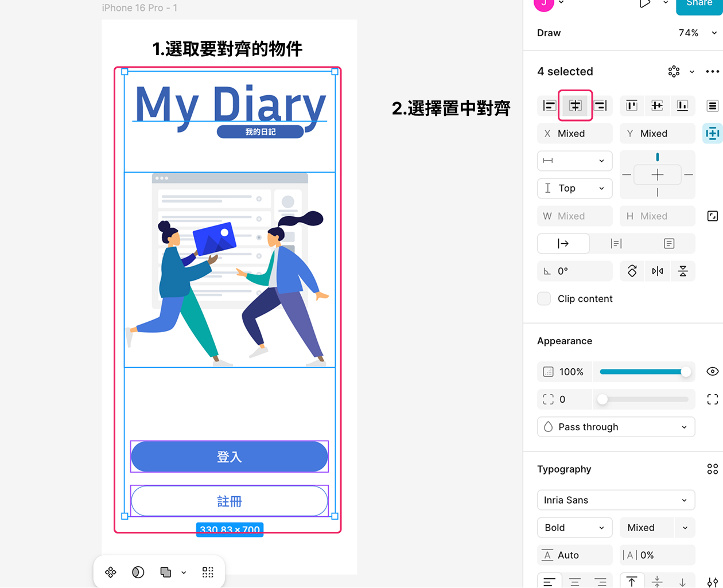Screen dimensions: 723x588
Task: Click the use as mask icon
Action: (x=138, y=572)
